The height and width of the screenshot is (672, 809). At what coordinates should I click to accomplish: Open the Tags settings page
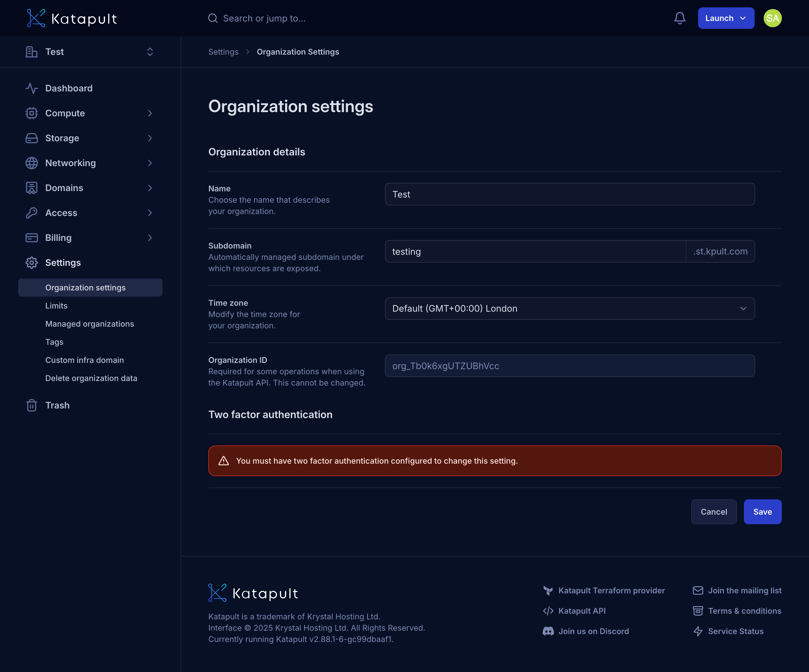coord(54,342)
